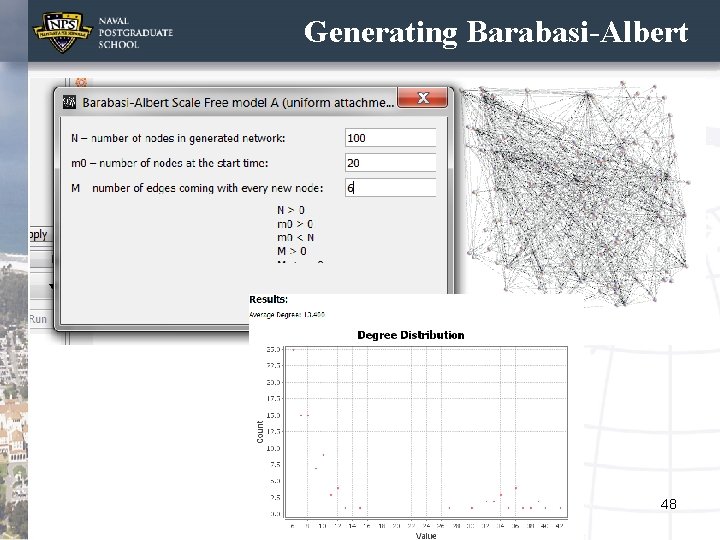Click the 'Degree Distribution' chart title
This screenshot has height=540, width=720.
[411, 335]
